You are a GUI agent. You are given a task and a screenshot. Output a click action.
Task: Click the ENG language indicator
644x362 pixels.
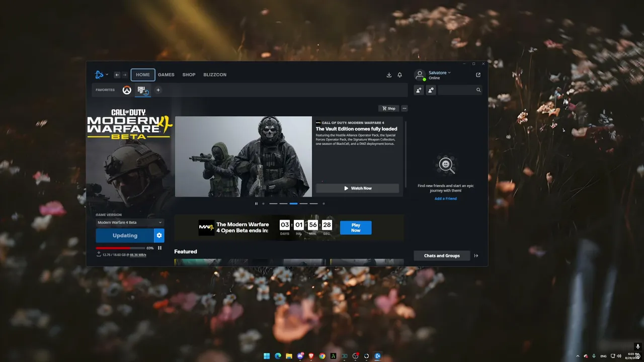[603, 356]
